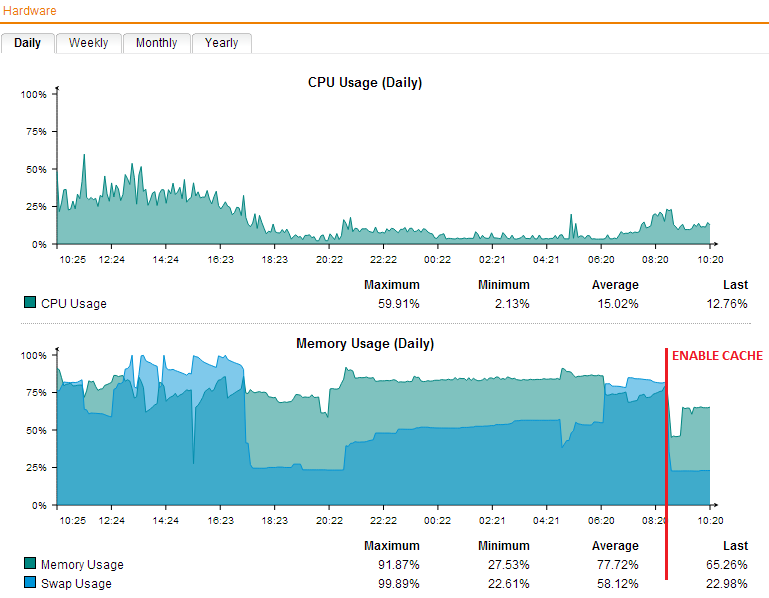Click the Swap Usage legend label text

(76, 584)
